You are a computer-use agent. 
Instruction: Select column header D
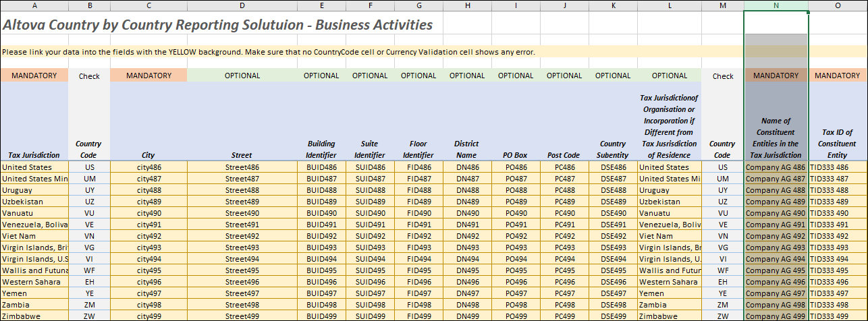pyautogui.click(x=242, y=5)
